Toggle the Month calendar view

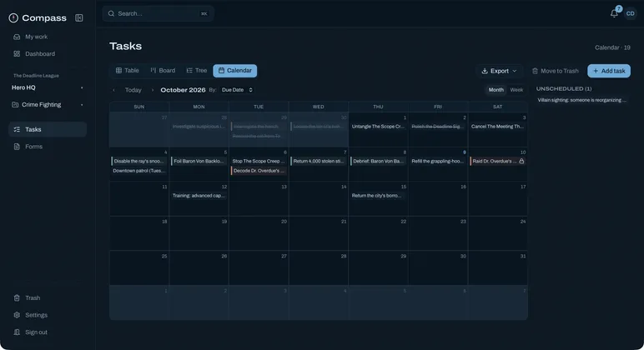pos(496,90)
